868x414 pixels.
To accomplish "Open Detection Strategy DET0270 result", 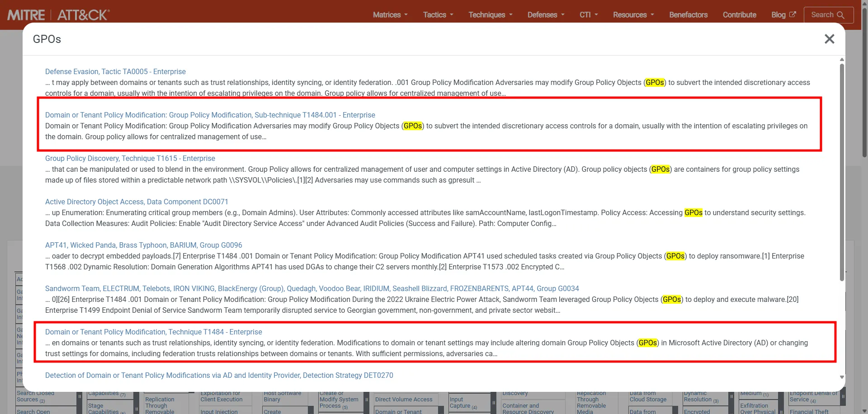I will click(219, 375).
